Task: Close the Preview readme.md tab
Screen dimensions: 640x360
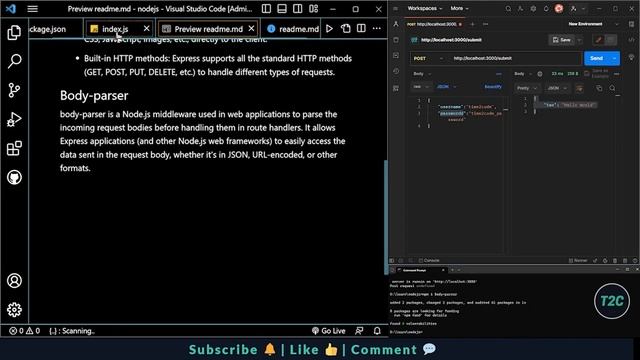Action: click(251, 28)
